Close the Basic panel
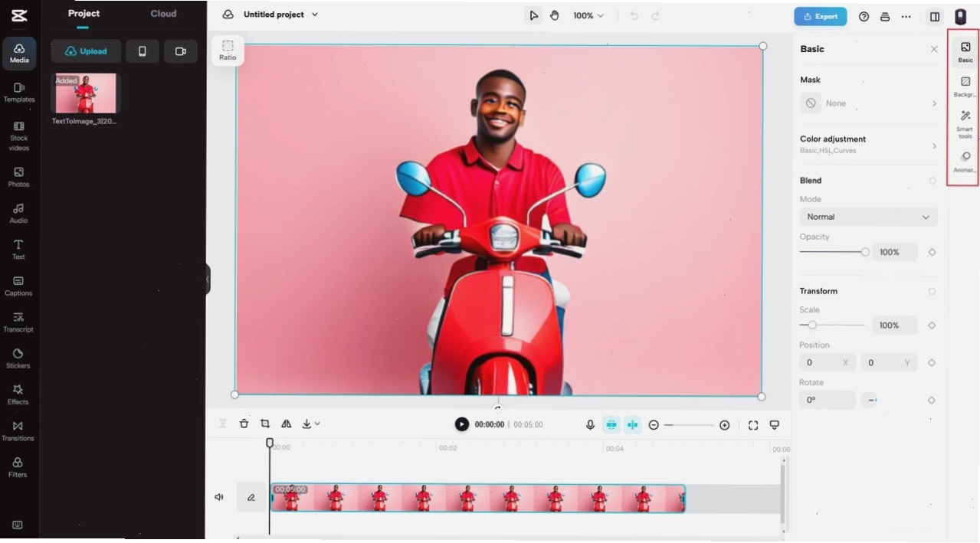The width and height of the screenshot is (980, 543). [x=934, y=49]
